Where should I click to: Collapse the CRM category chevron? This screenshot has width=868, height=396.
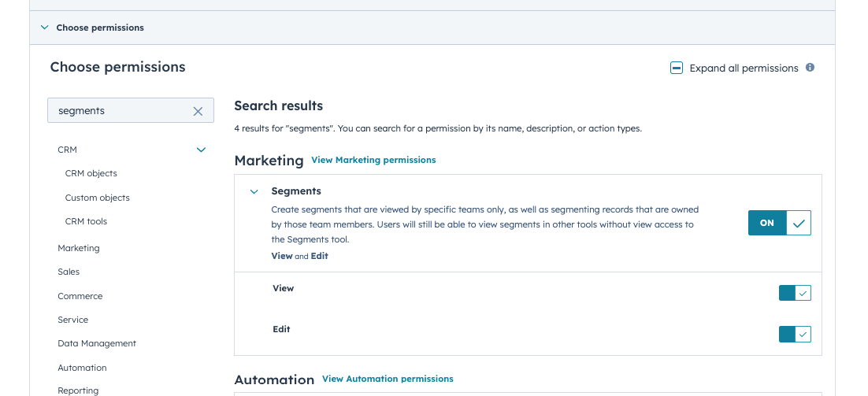(201, 150)
